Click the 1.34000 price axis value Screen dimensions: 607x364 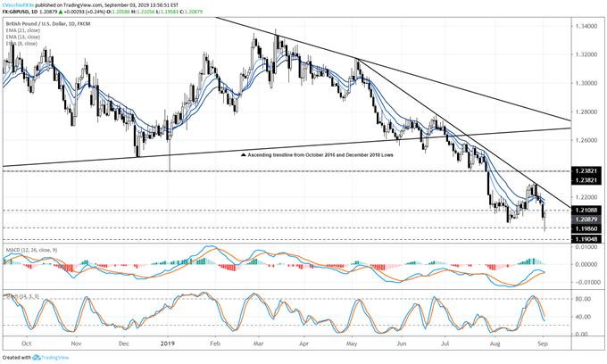coord(586,26)
